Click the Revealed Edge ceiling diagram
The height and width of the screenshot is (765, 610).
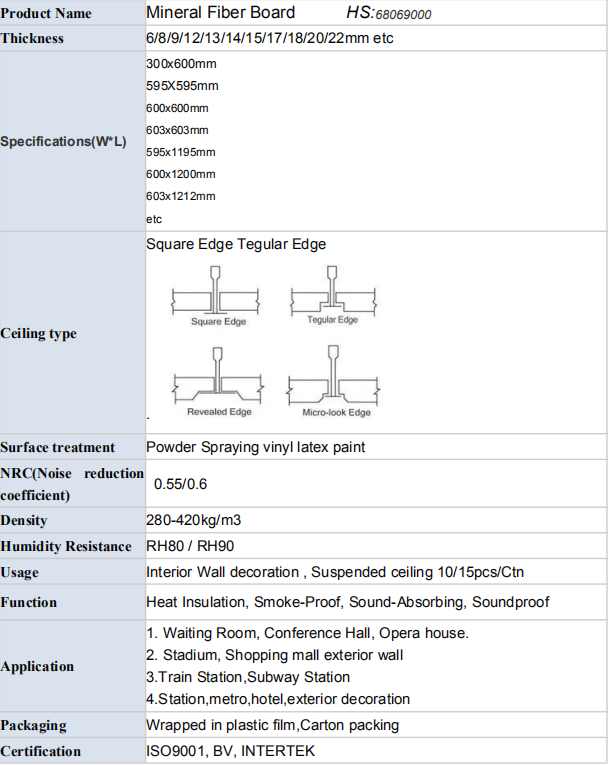pyautogui.click(x=218, y=382)
